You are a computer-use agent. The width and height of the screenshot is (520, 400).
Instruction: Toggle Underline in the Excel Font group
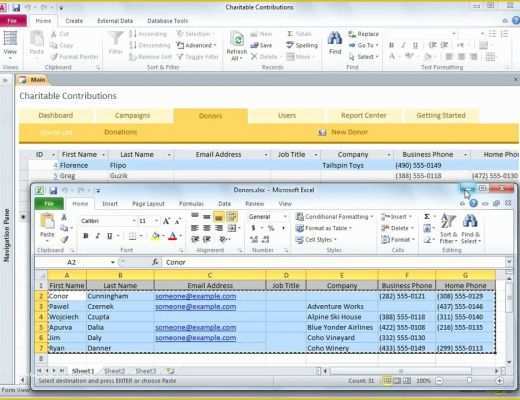[109, 236]
